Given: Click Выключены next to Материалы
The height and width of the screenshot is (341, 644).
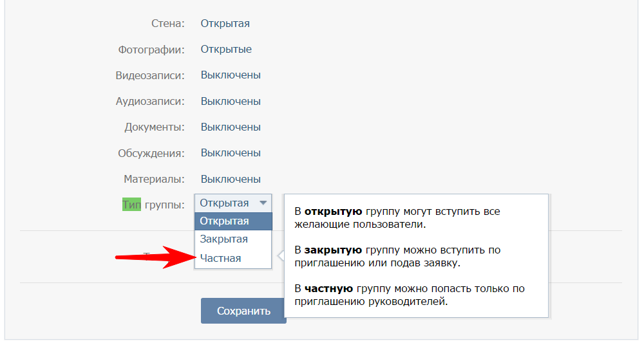Looking at the screenshot, I should 231,179.
